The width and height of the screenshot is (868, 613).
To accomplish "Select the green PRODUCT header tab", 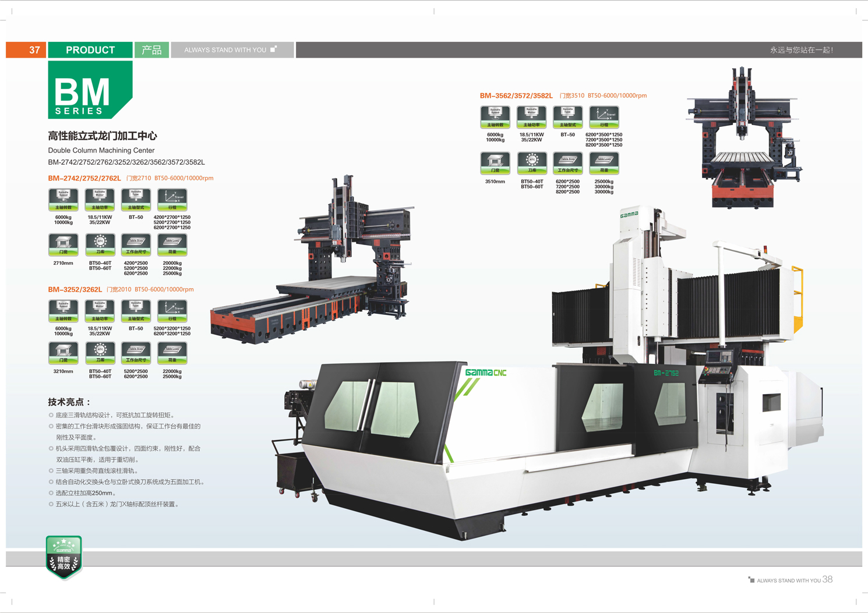I will (x=90, y=50).
